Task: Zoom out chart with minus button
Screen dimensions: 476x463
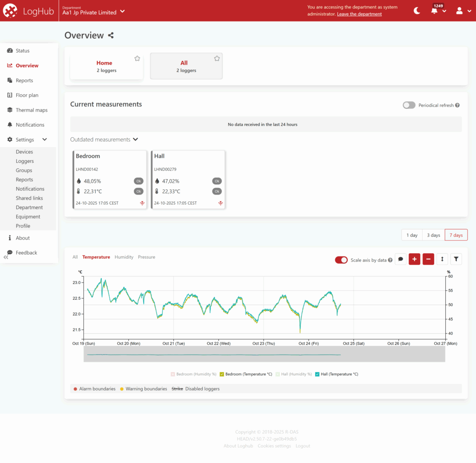Action: [428, 259]
